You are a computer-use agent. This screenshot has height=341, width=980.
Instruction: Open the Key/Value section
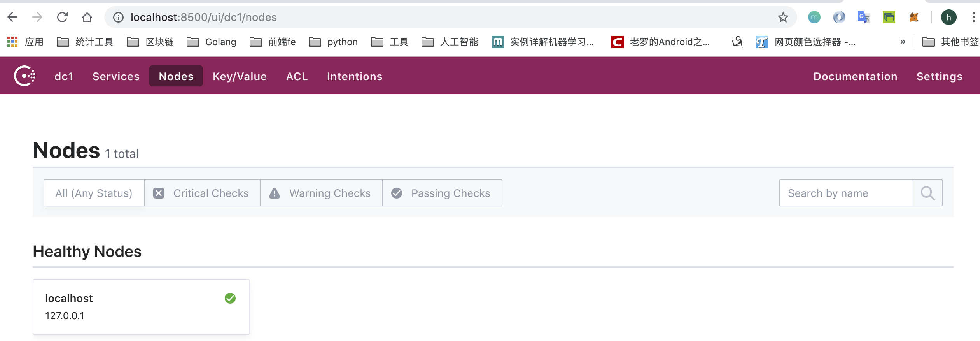(240, 76)
